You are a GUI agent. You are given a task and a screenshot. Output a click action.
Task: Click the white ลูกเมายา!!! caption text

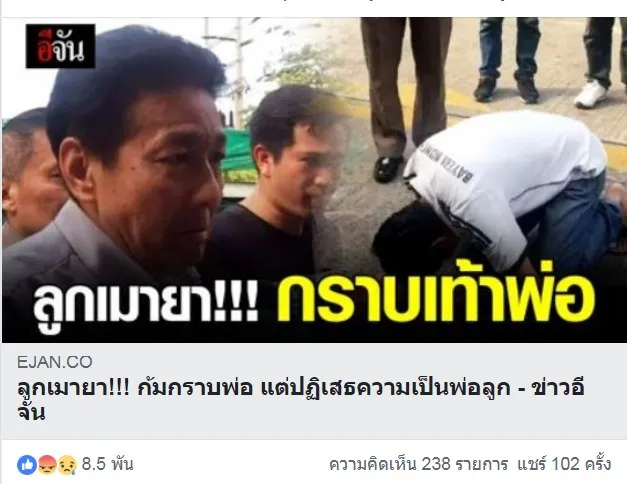(146, 302)
